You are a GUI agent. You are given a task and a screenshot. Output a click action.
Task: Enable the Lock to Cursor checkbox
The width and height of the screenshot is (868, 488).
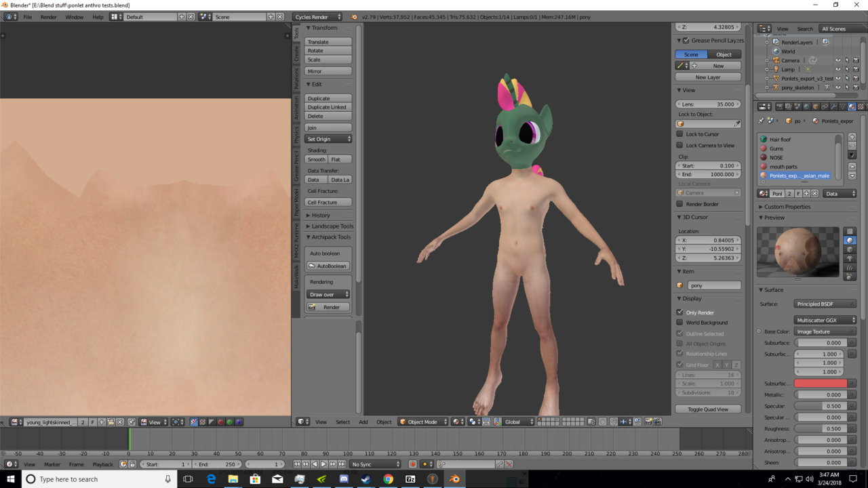[x=679, y=134]
